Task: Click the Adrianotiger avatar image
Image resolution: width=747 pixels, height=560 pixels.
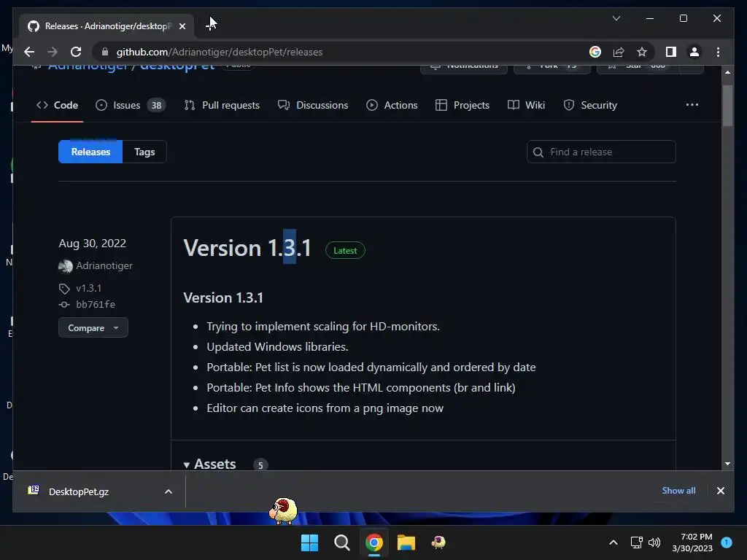Action: click(65, 266)
